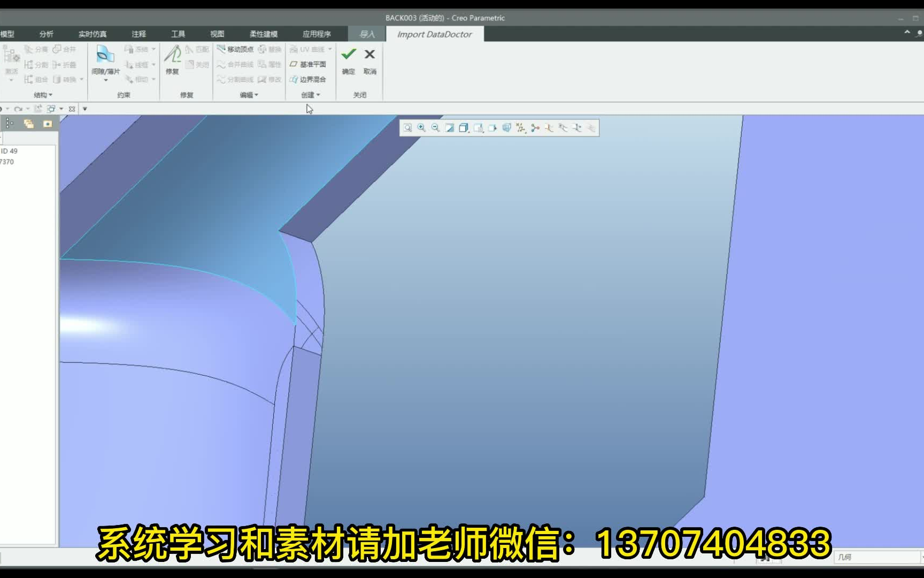Click the redo arrow in quick toolbar
The image size is (924, 578).
point(18,109)
